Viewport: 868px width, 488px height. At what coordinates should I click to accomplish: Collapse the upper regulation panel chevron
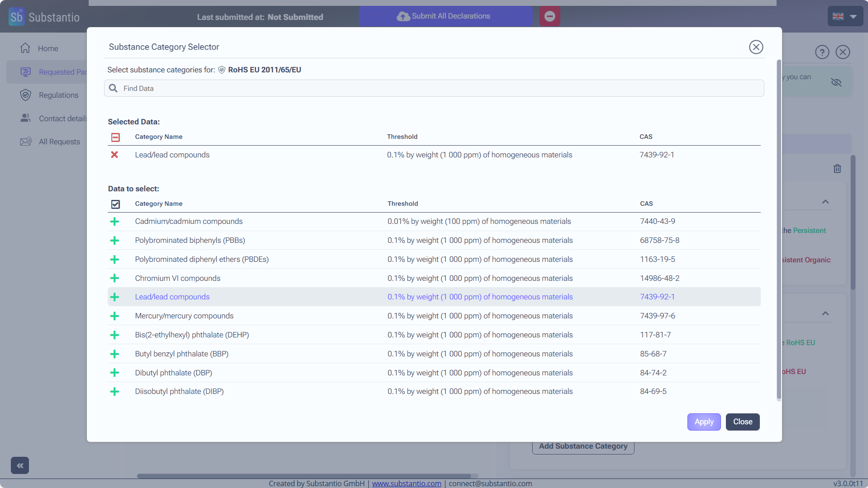click(825, 202)
